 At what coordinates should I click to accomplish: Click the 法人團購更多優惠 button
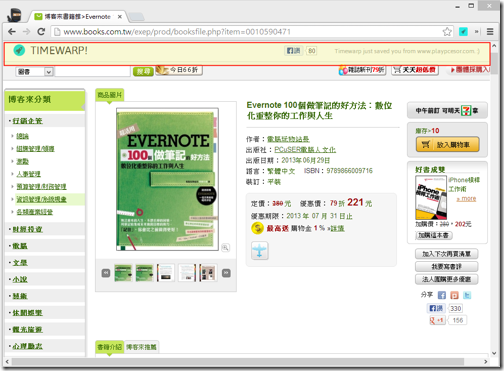point(447,279)
